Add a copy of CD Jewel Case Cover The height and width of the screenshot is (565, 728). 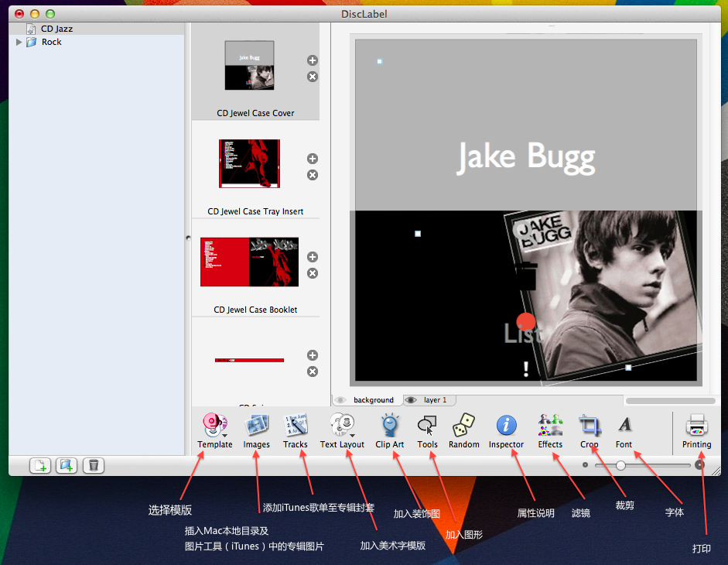pyautogui.click(x=313, y=60)
